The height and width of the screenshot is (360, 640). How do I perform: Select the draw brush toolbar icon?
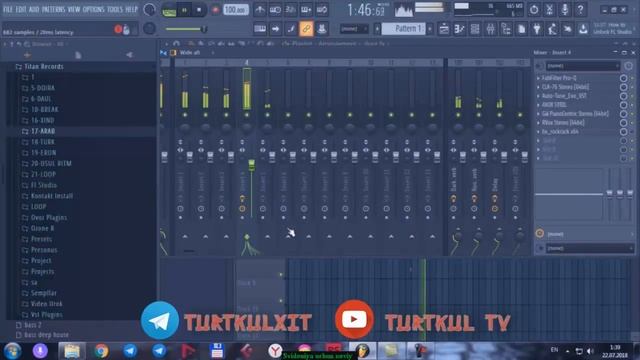point(291,29)
